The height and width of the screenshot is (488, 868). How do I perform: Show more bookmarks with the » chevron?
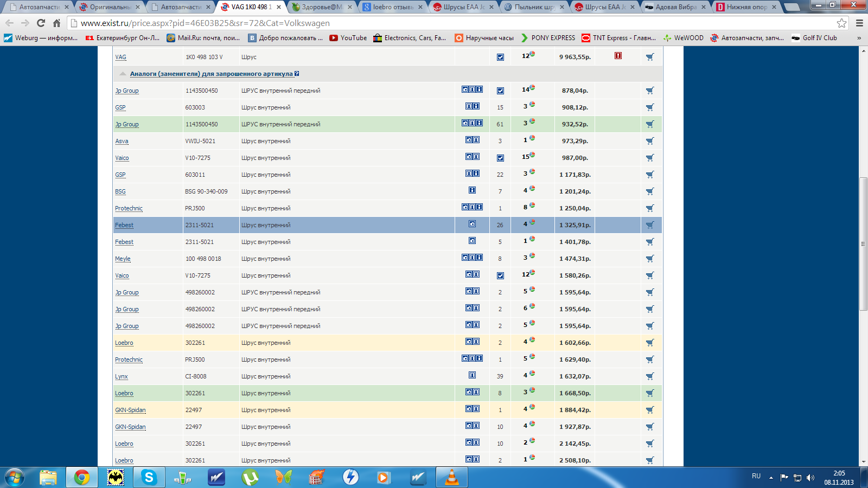pos(859,38)
